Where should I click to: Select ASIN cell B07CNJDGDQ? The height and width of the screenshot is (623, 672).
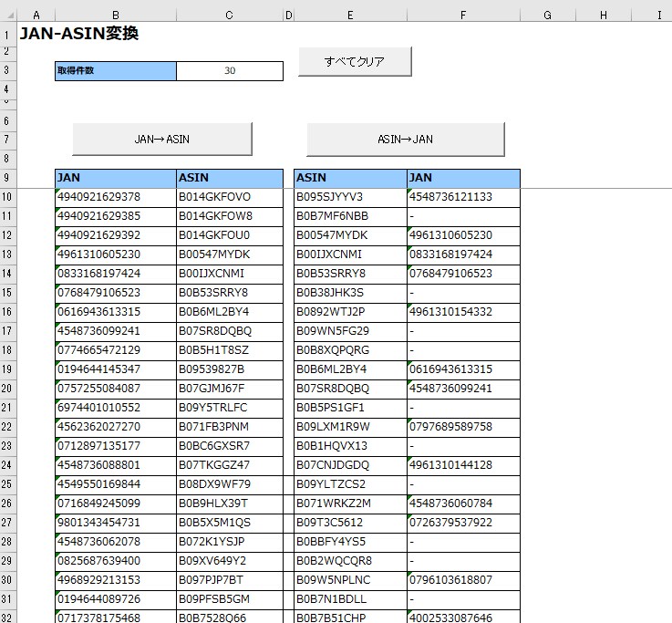click(x=350, y=465)
